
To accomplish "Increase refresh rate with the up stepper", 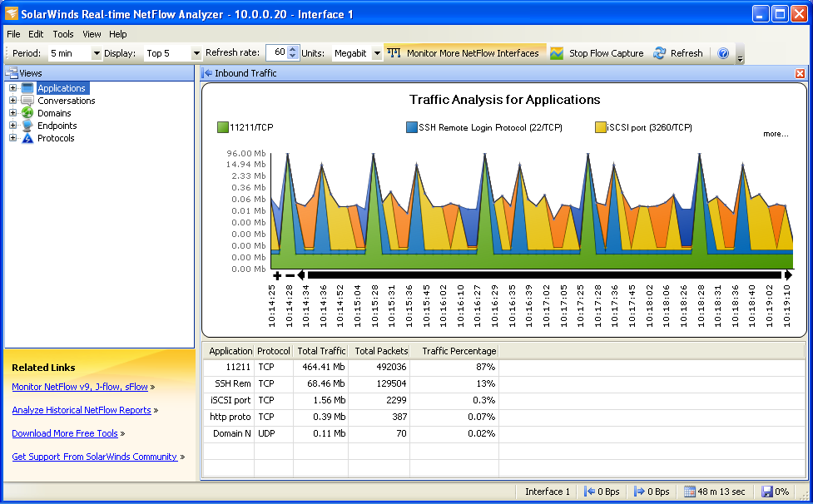I will [292, 48].
